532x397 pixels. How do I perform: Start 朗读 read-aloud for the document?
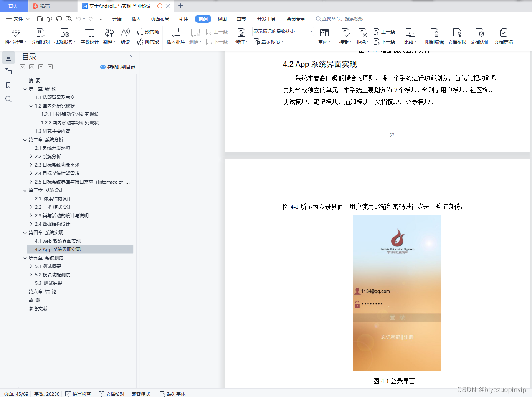(x=126, y=36)
